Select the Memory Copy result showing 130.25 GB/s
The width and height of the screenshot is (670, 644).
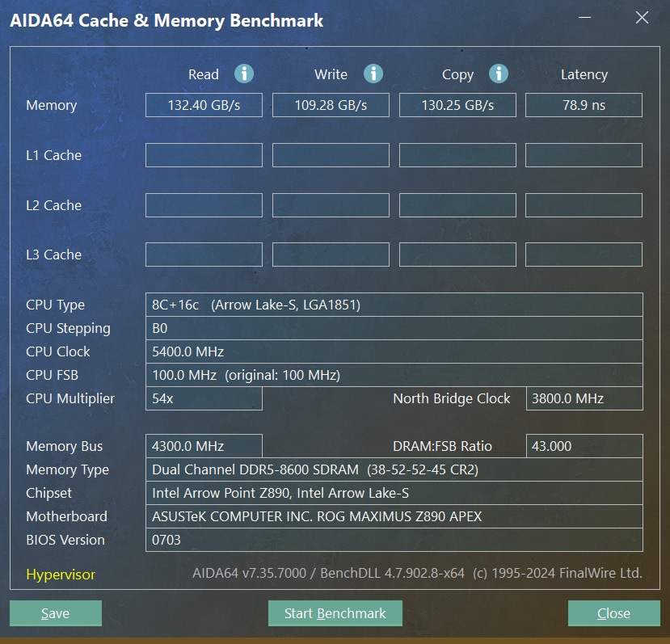point(457,104)
